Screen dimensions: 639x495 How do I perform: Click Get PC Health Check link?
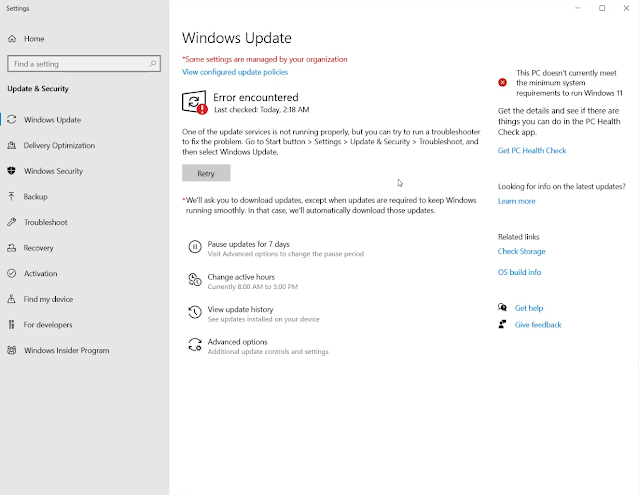pos(532,150)
